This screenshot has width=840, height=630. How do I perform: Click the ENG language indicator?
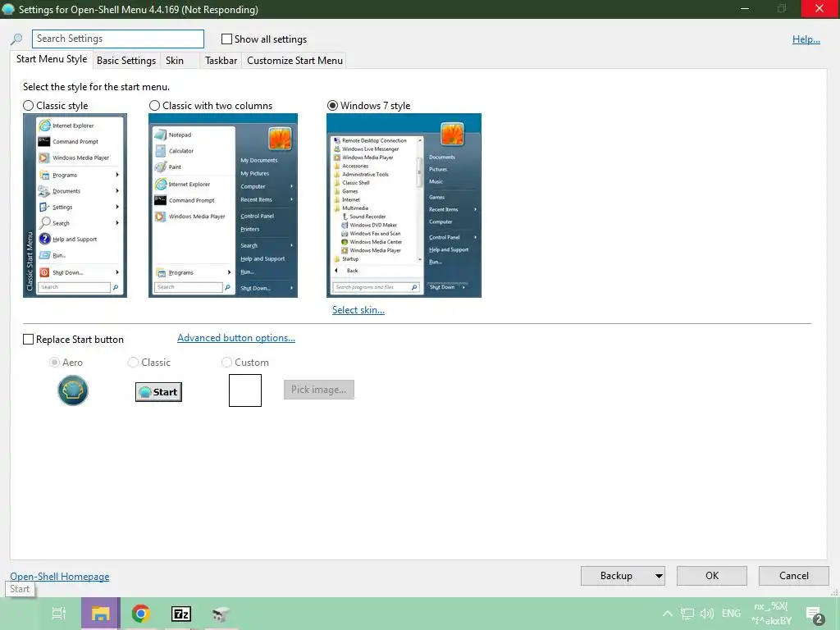[731, 614]
